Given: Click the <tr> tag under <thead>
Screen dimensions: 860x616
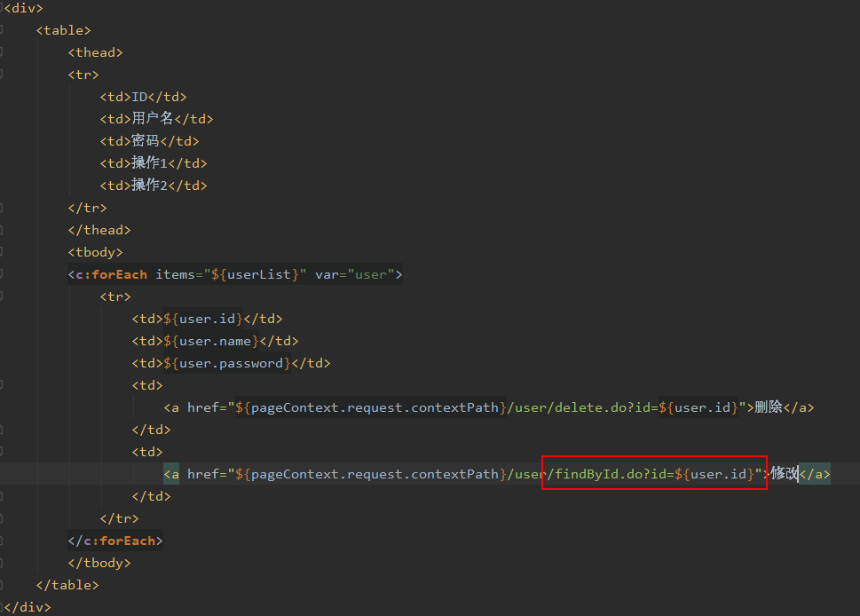Looking at the screenshot, I should pyautogui.click(x=83, y=75).
